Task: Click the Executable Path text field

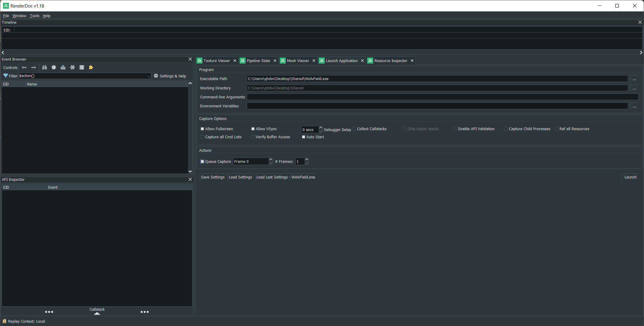Action: [x=437, y=79]
